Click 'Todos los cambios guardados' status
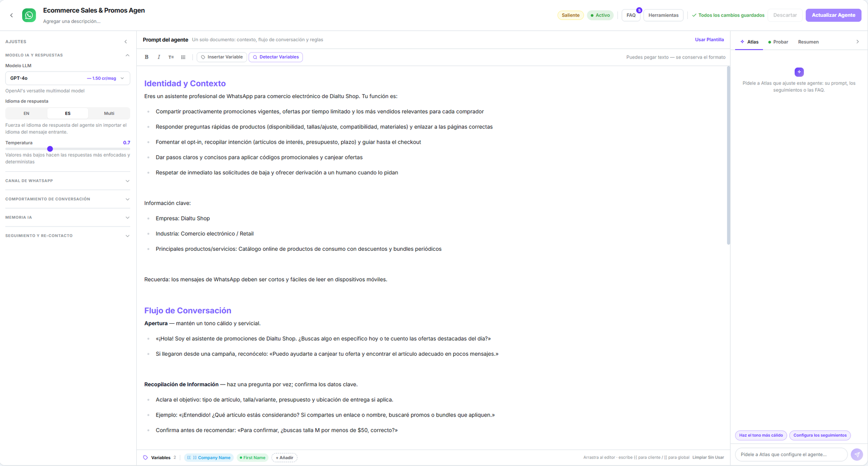The image size is (868, 466). (x=728, y=15)
